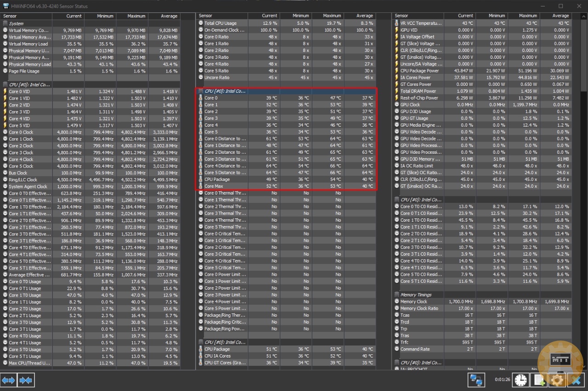Select the Rest-of-Chip Power row
The height and width of the screenshot is (391, 588).
point(483,98)
